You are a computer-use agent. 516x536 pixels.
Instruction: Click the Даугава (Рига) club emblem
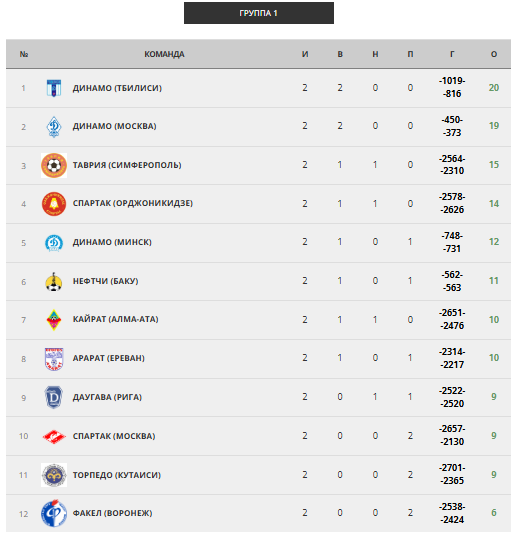click(x=54, y=398)
